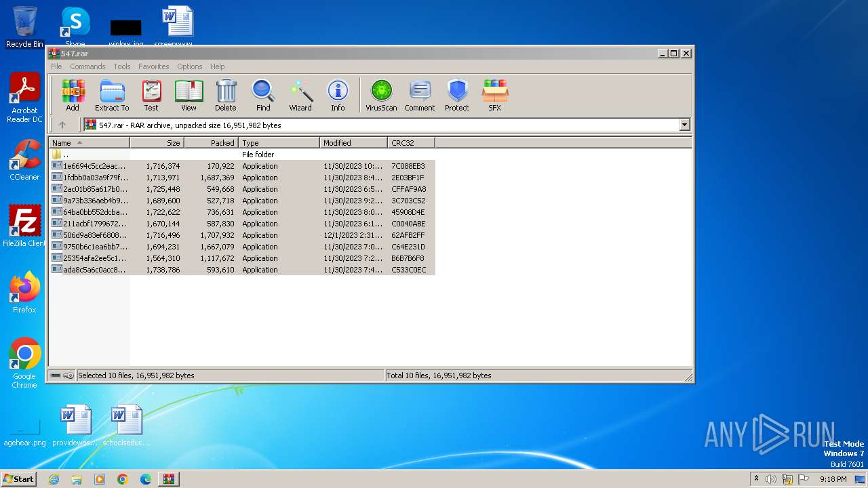Click status bar drive icon
Viewport: 868px width, 488px height.
[x=56, y=375]
